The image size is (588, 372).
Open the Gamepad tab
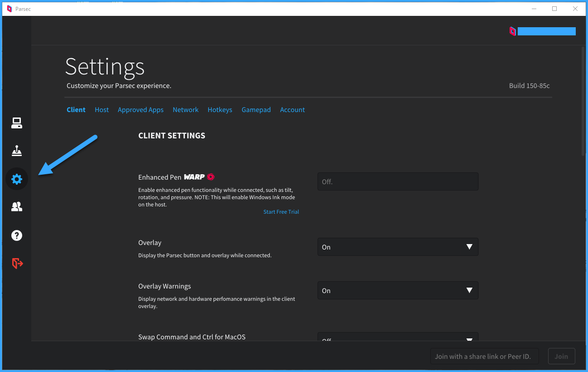tap(256, 110)
